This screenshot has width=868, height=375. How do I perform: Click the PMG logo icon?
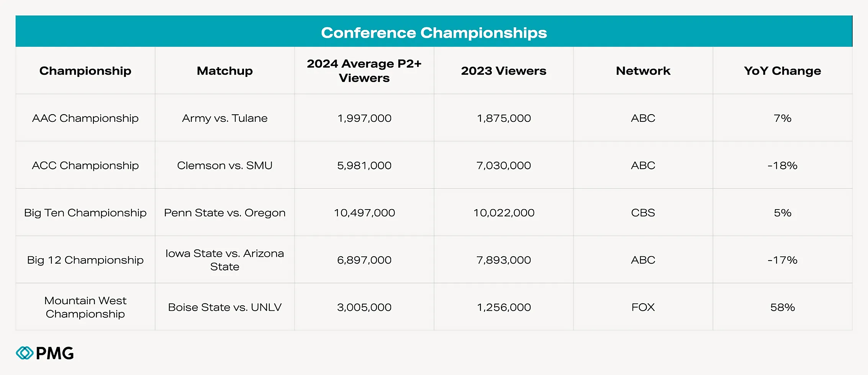(25, 353)
